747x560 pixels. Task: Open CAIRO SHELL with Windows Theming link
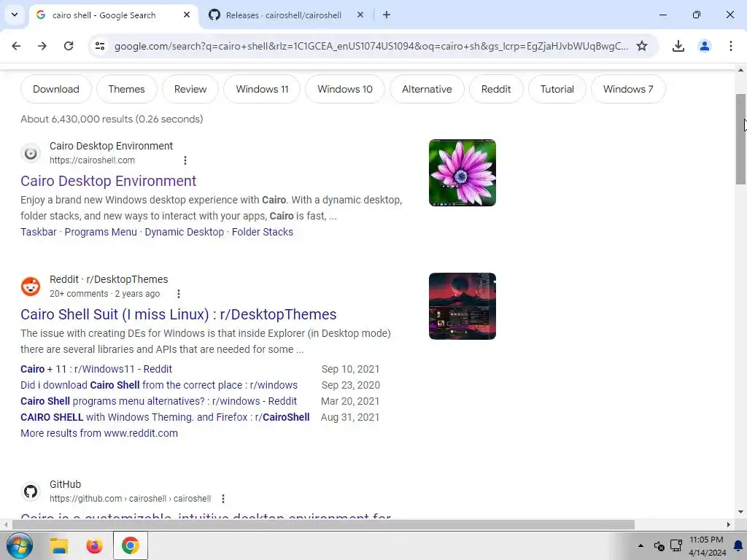click(x=165, y=417)
